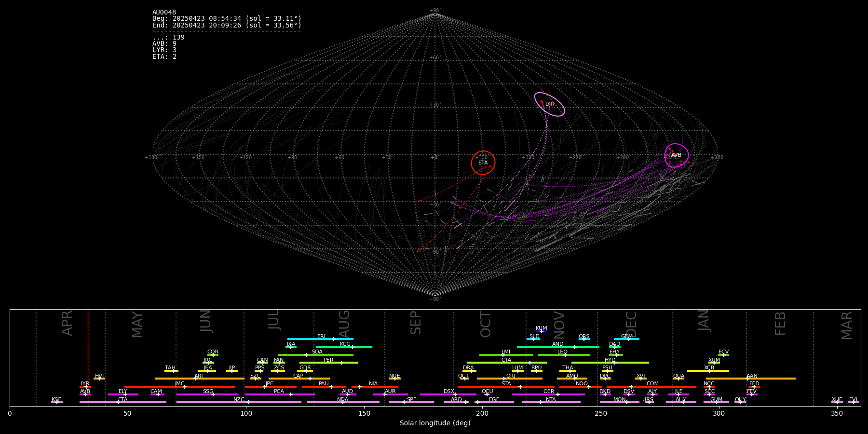The height and width of the screenshot is (434, 868).
Task: Click the URS shower label in timeline
Action: 648,400
